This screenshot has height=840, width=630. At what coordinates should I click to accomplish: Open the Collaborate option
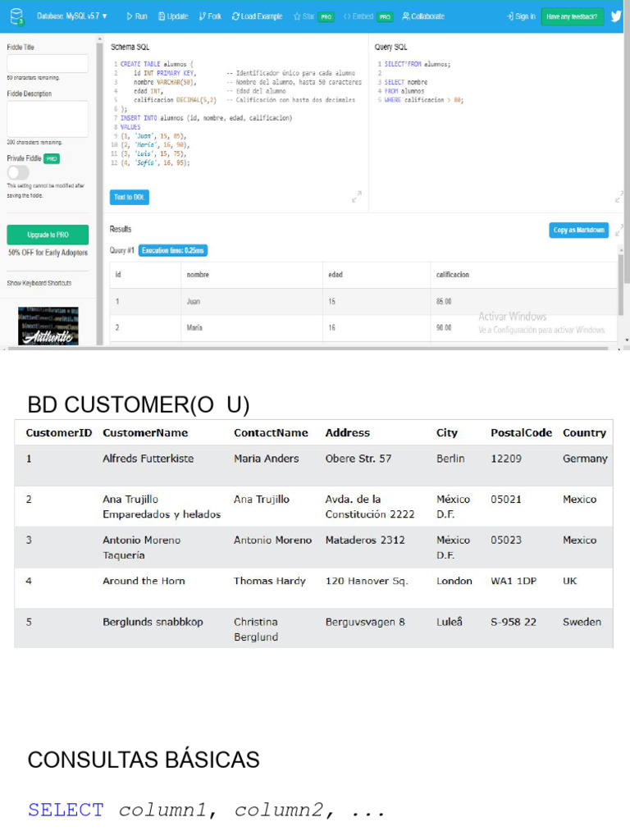(x=423, y=16)
